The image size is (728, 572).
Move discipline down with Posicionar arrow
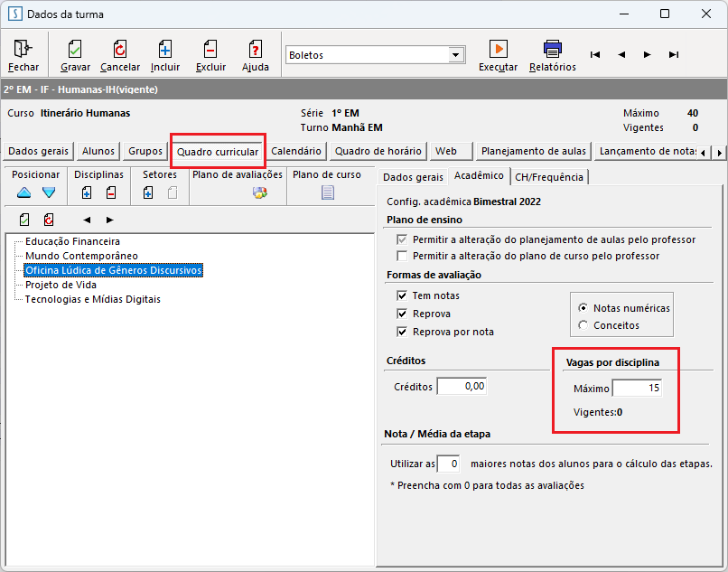click(49, 192)
